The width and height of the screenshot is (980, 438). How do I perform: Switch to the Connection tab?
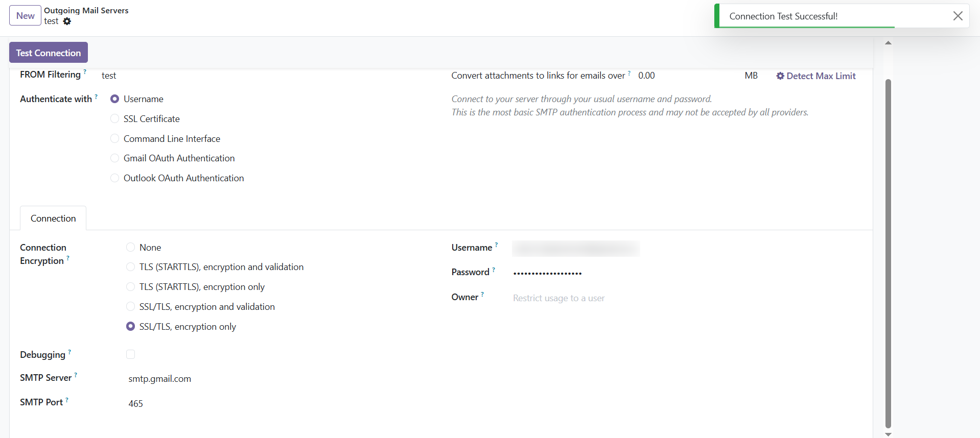click(53, 218)
